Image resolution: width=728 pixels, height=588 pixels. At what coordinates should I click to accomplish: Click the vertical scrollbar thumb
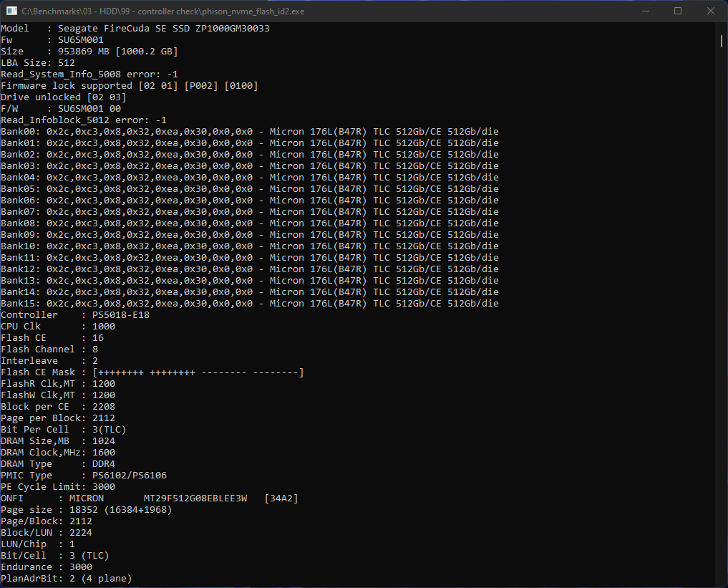coord(722,41)
